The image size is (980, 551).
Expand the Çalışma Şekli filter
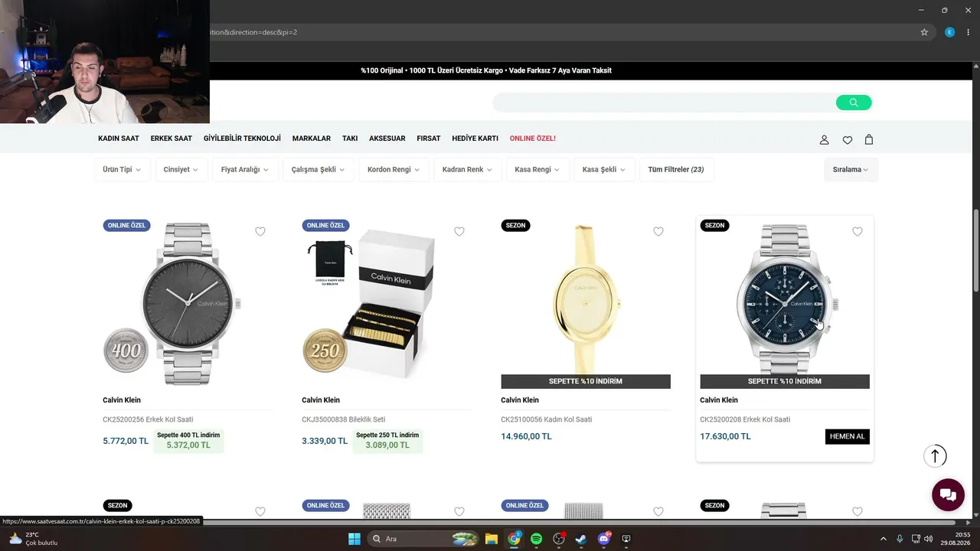pos(318,169)
